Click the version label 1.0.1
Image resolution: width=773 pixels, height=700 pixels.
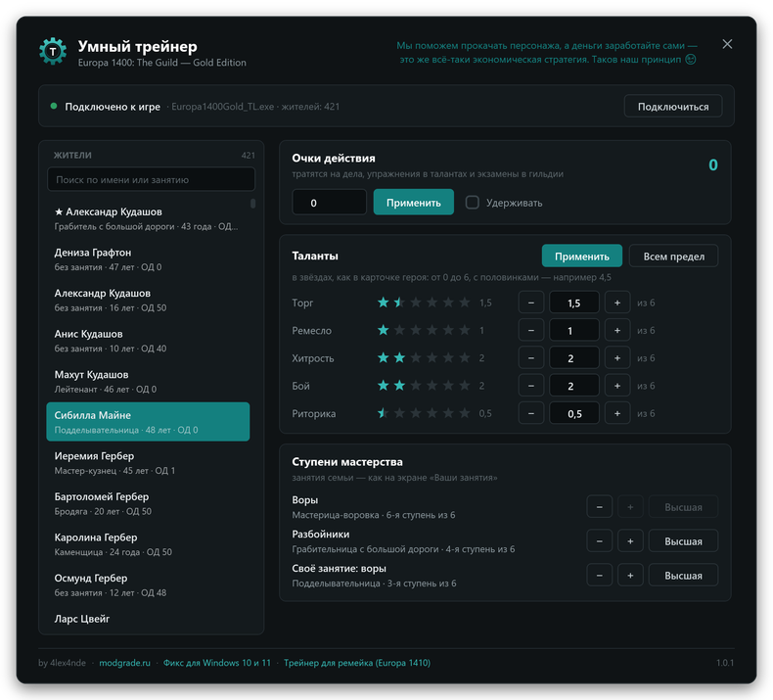[x=725, y=663]
